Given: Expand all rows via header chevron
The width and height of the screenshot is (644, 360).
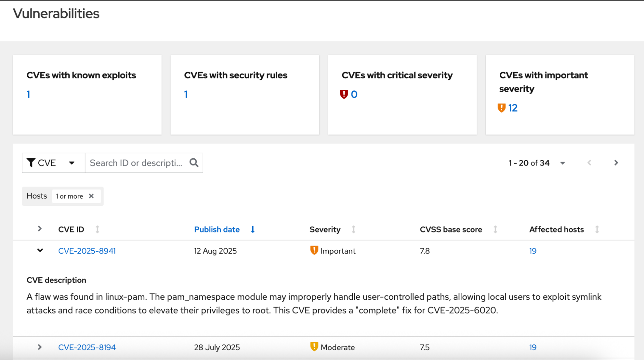Looking at the screenshot, I should (x=40, y=229).
